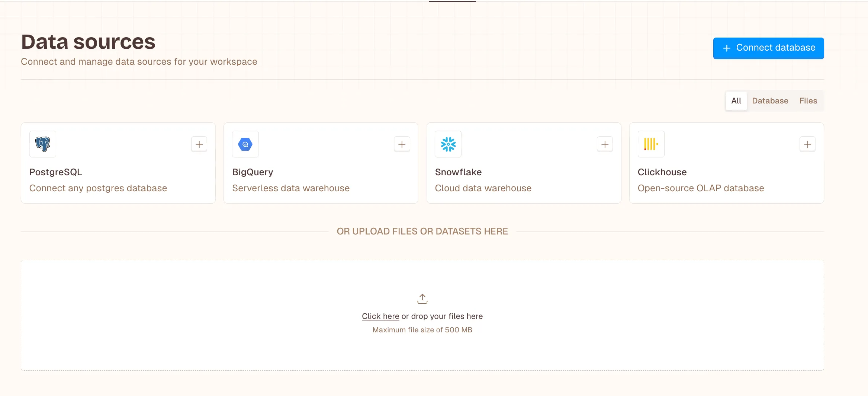This screenshot has width=868, height=396.
Task: Switch to the Database filter tab
Action: 770,101
